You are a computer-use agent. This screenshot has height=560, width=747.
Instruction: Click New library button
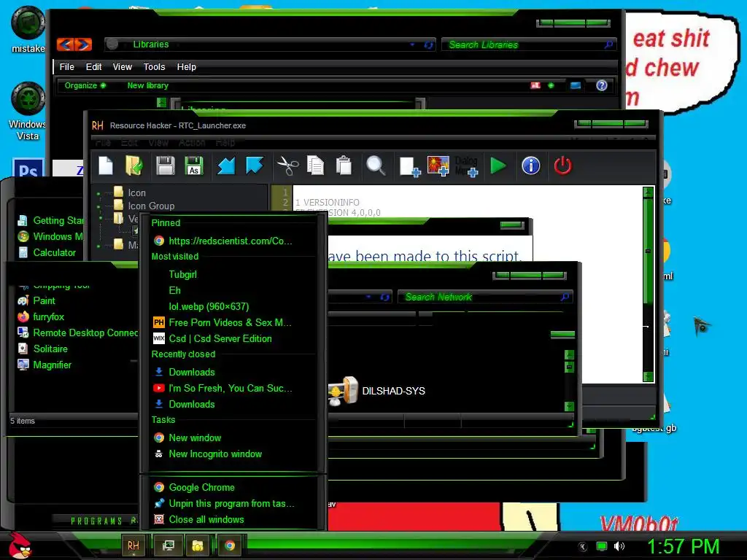[x=147, y=86]
